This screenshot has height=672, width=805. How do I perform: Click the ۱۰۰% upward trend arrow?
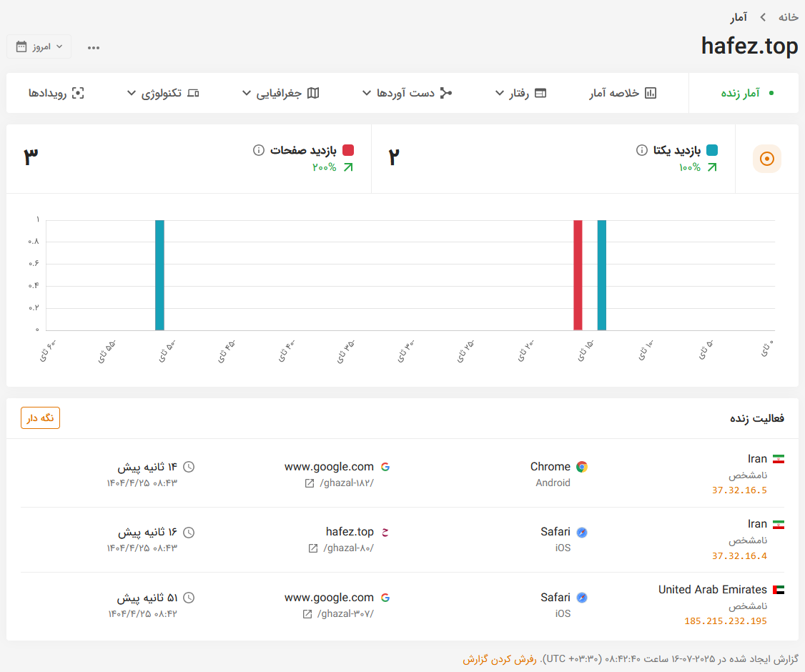pyautogui.click(x=712, y=167)
